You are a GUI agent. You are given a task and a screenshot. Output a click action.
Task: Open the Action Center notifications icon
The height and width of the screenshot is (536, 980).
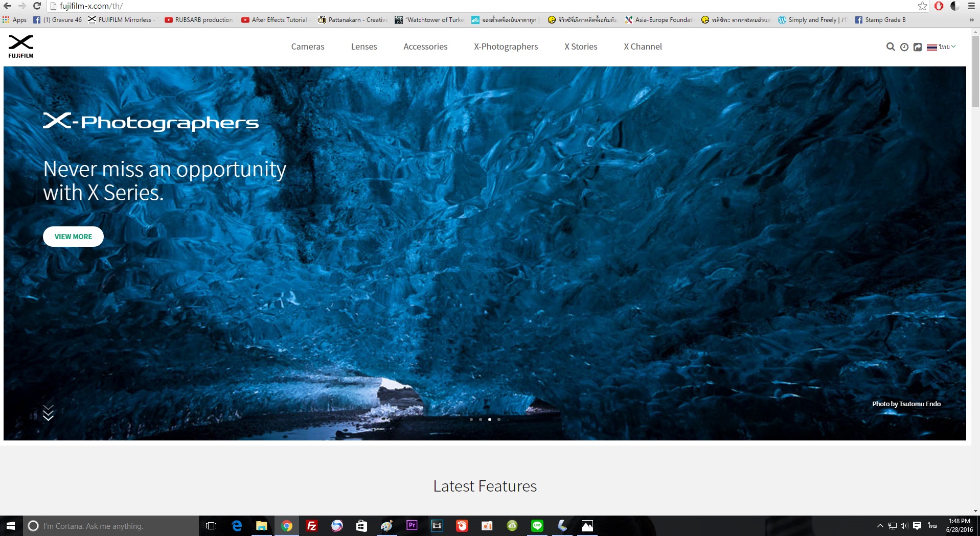917,526
